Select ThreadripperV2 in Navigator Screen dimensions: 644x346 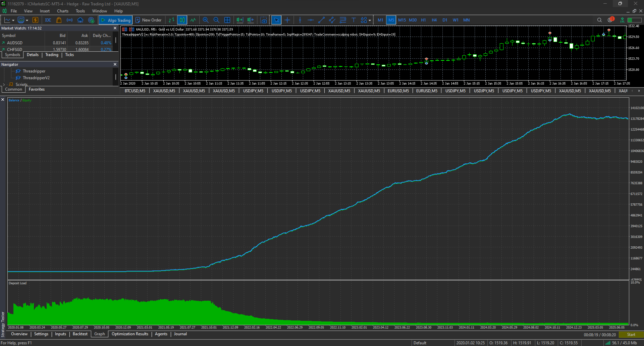coord(36,78)
